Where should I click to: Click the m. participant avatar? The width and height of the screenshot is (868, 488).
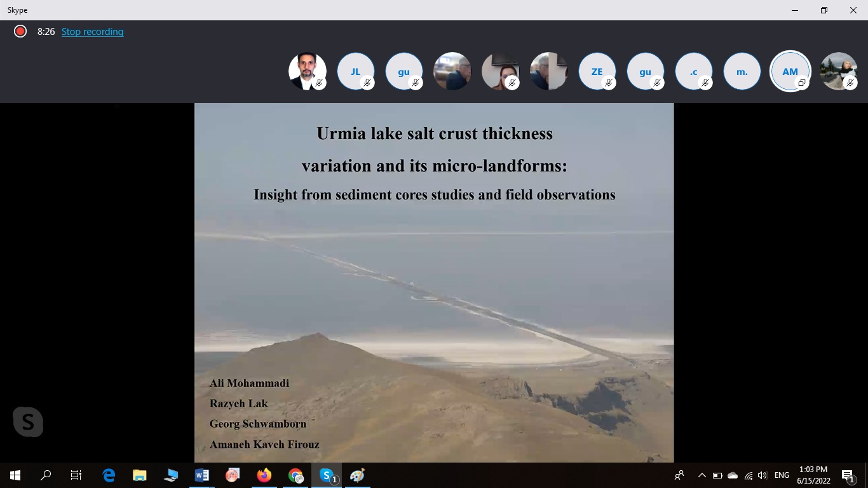(742, 71)
